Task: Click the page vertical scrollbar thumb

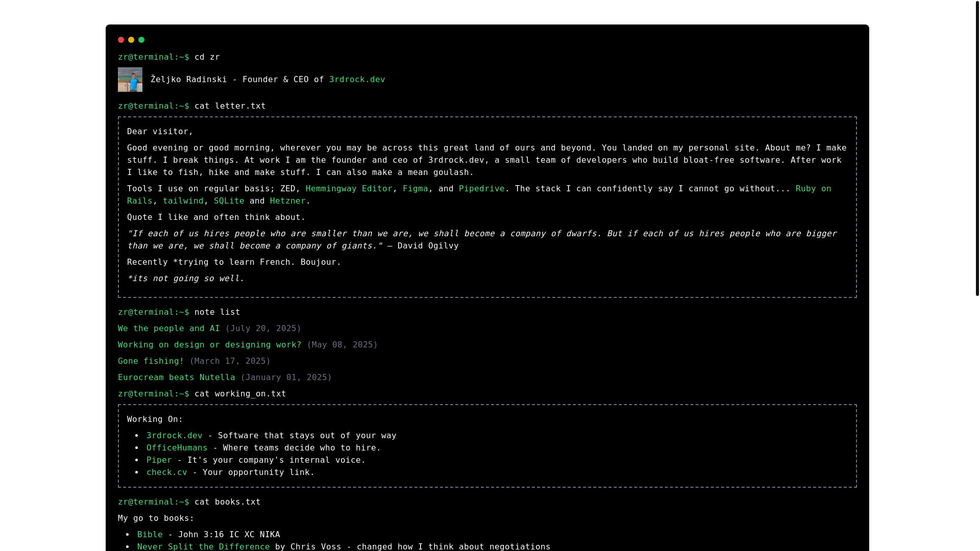Action: point(977,148)
